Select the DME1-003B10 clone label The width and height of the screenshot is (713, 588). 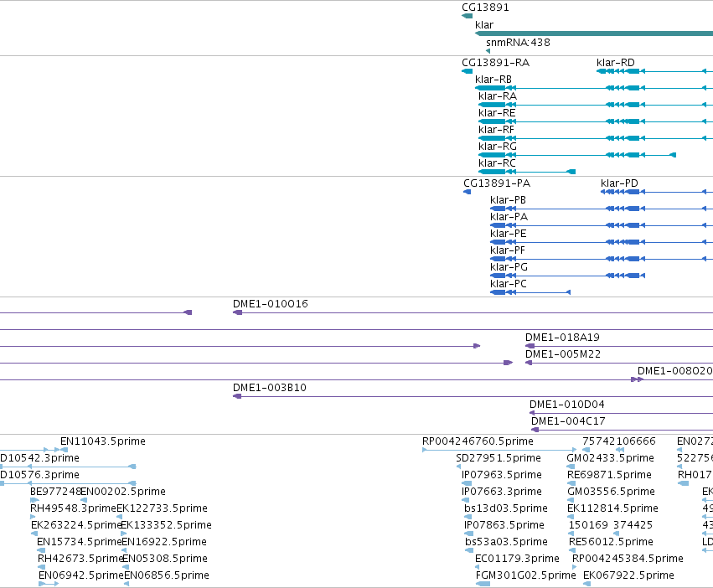tap(270, 388)
